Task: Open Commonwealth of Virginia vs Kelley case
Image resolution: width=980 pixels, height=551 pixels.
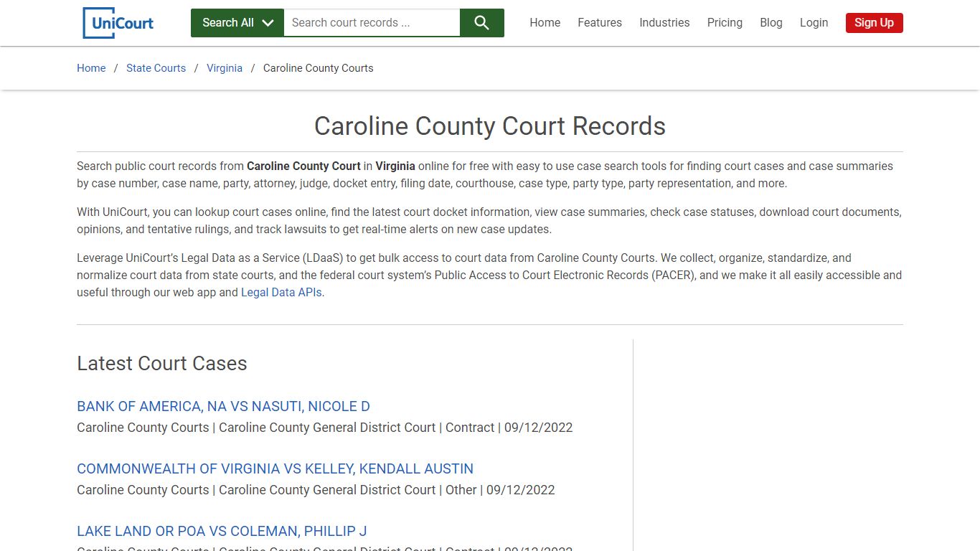Action: tap(275, 468)
